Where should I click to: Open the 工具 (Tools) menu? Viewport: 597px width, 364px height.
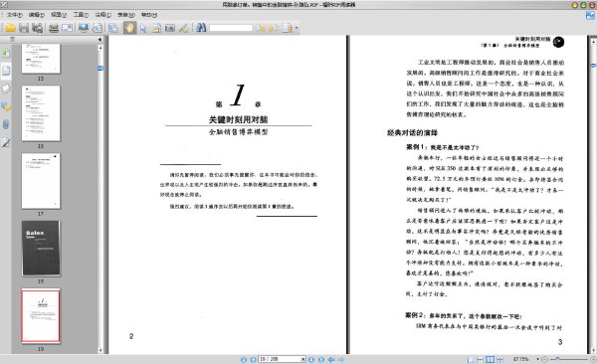click(81, 15)
